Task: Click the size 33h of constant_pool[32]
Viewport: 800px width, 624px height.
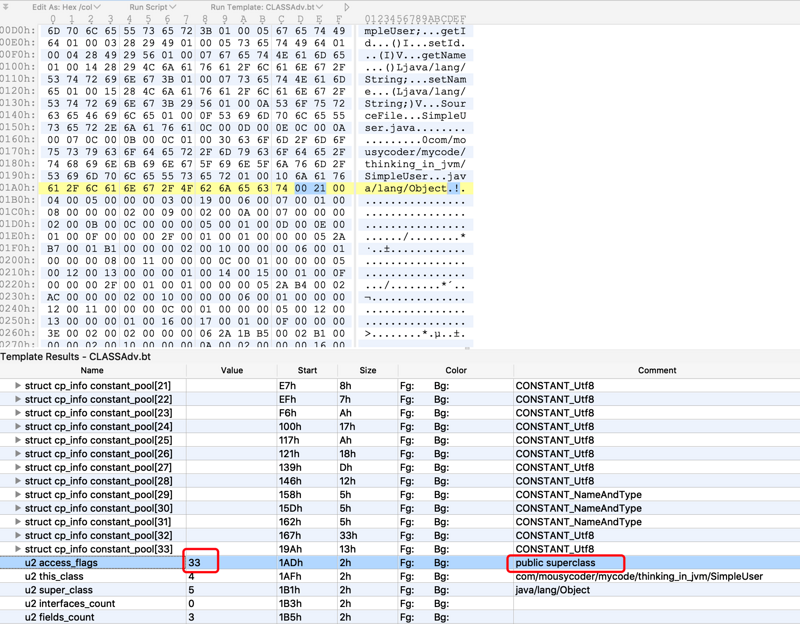Action: pyautogui.click(x=348, y=535)
